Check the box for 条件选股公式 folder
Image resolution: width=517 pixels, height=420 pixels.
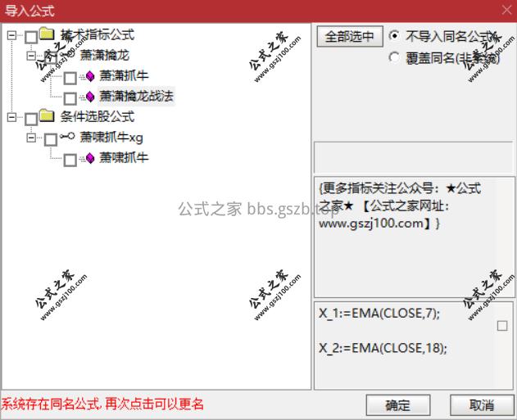(x=31, y=120)
